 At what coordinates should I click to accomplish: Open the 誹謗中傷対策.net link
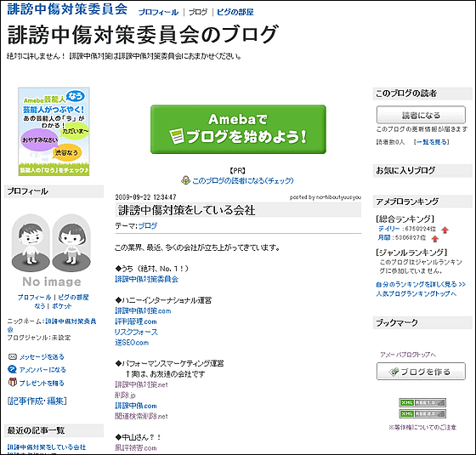click(141, 384)
